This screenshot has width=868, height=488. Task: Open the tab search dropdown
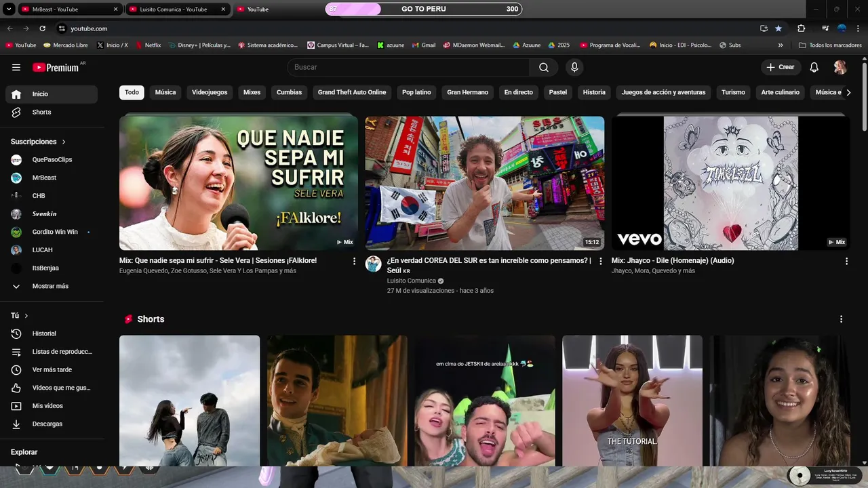tap(9, 9)
